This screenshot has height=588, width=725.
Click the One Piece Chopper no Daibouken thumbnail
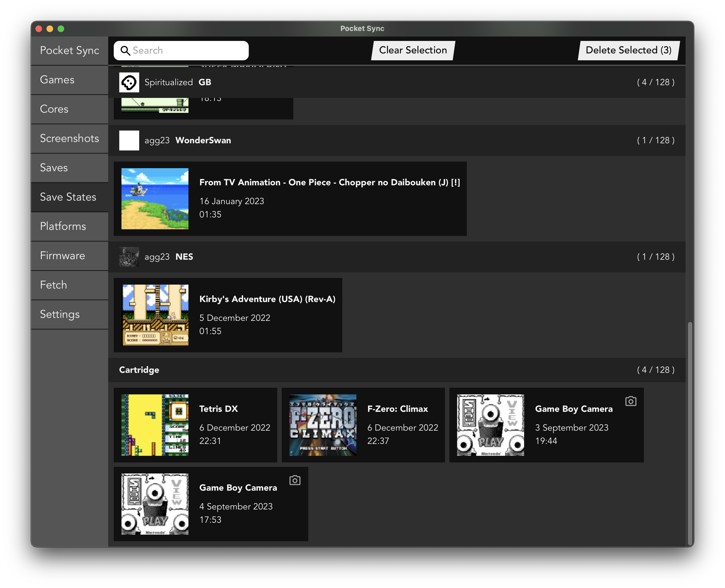(x=155, y=199)
